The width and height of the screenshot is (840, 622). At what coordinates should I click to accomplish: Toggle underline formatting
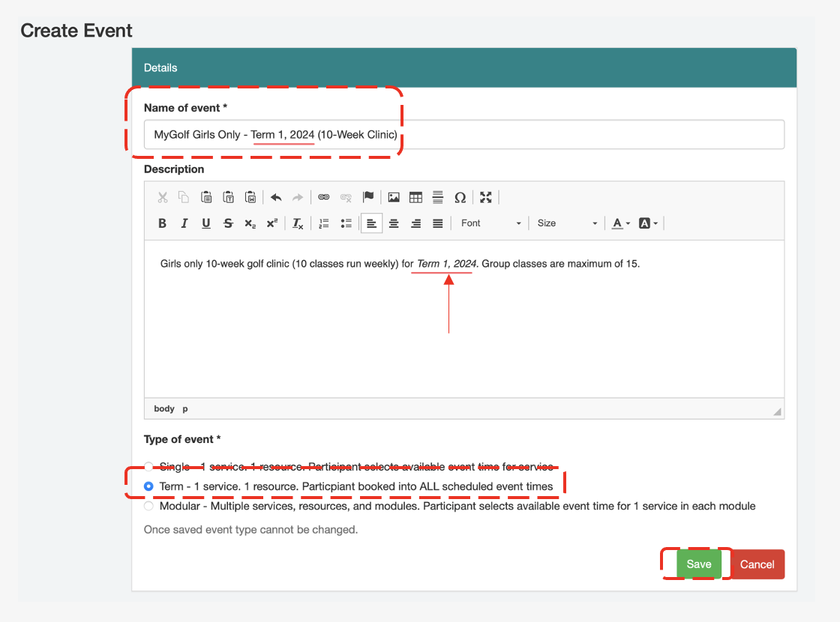coord(205,223)
